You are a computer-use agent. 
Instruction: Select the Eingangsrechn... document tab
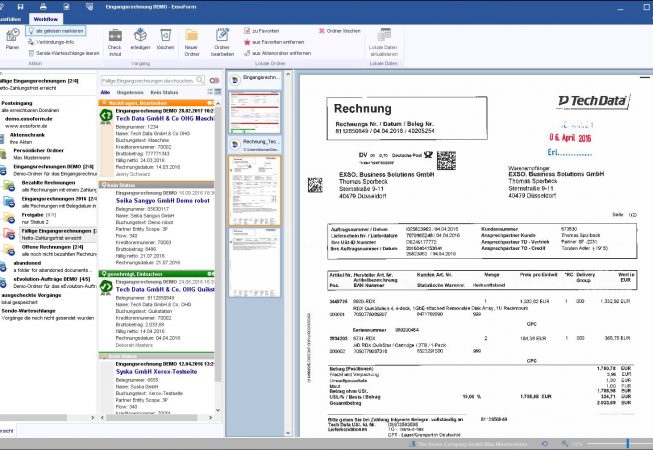coord(264,78)
